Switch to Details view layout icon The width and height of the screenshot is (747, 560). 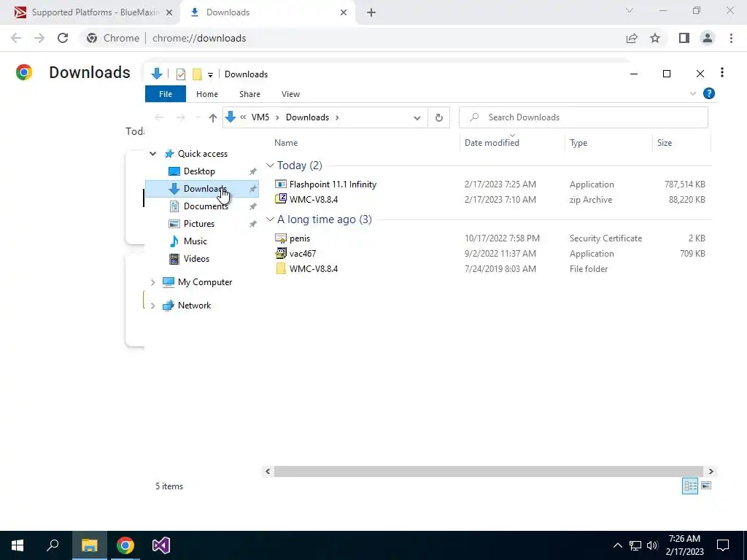(x=690, y=486)
